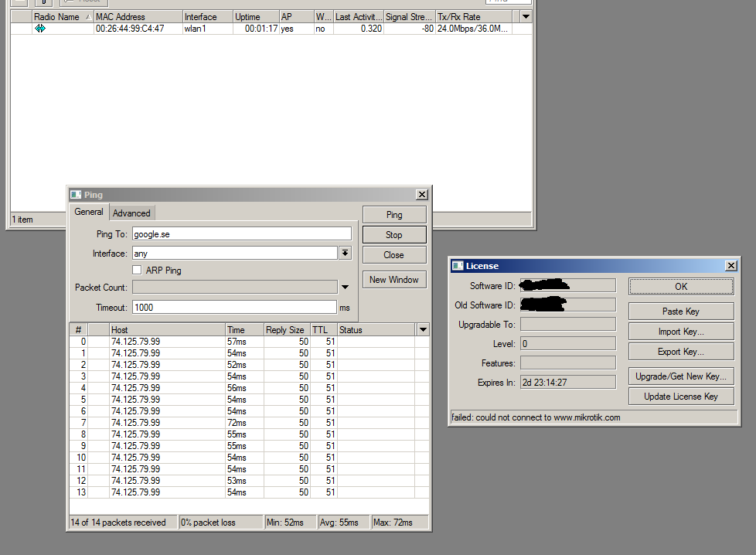Click Import Key... button
Image resolution: width=756 pixels, height=555 pixels.
click(x=681, y=332)
